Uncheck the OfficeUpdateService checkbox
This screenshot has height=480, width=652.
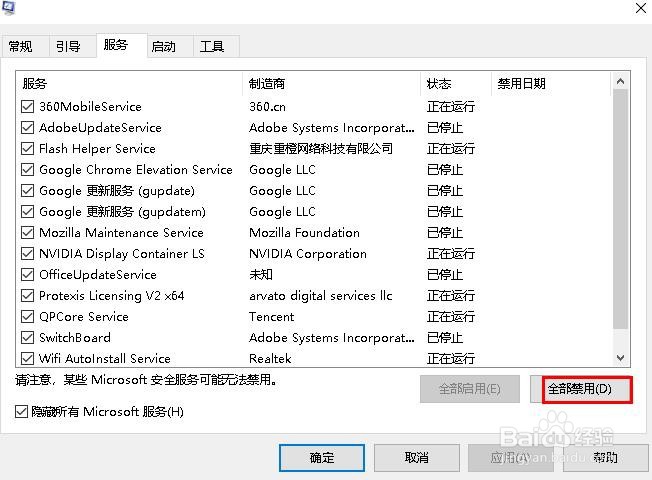click(x=27, y=274)
